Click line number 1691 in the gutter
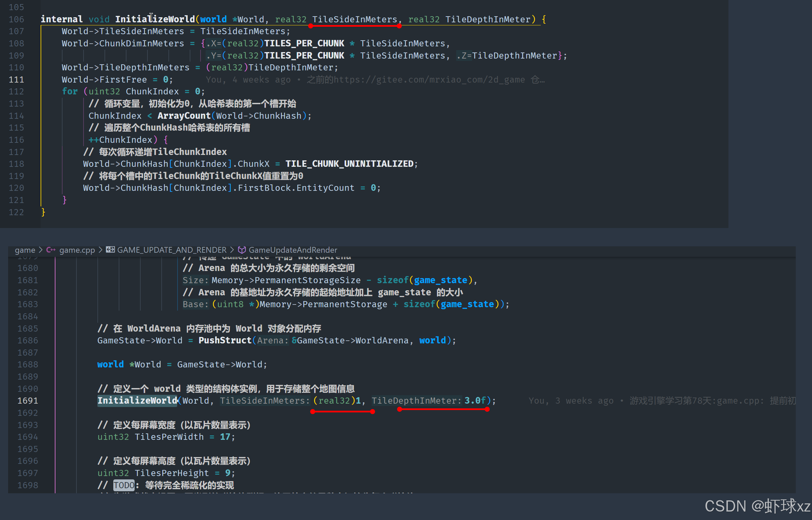 (x=28, y=401)
